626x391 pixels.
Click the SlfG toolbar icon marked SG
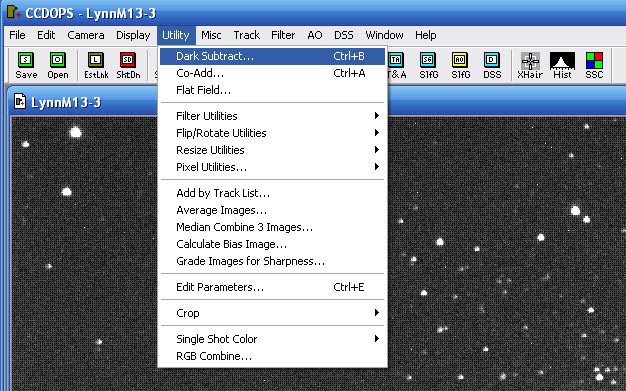(x=428, y=65)
